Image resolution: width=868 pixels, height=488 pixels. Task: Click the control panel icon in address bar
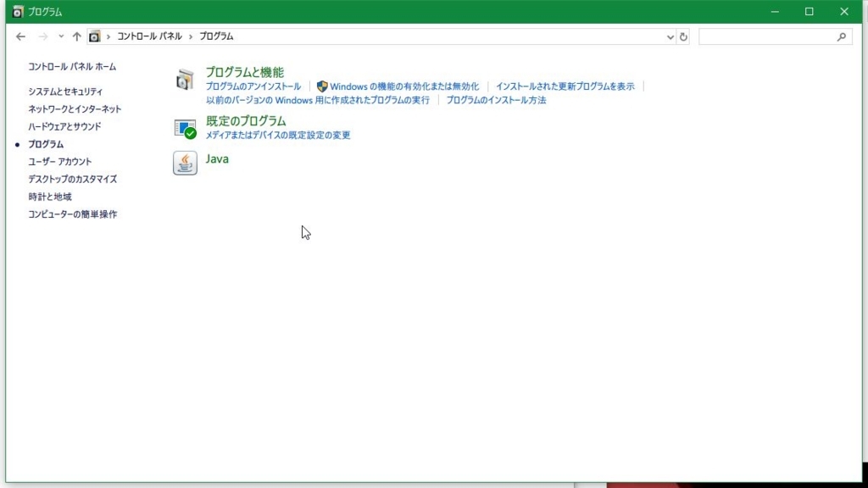pyautogui.click(x=95, y=36)
